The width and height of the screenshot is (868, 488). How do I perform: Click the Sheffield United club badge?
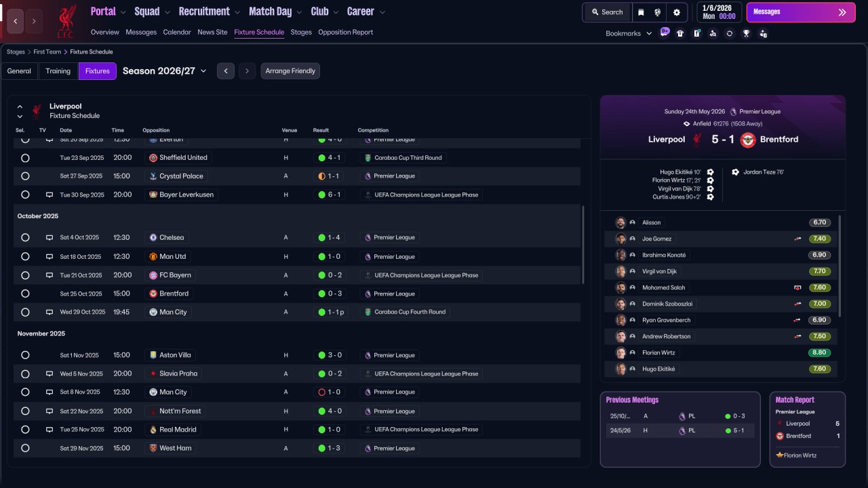tap(153, 158)
